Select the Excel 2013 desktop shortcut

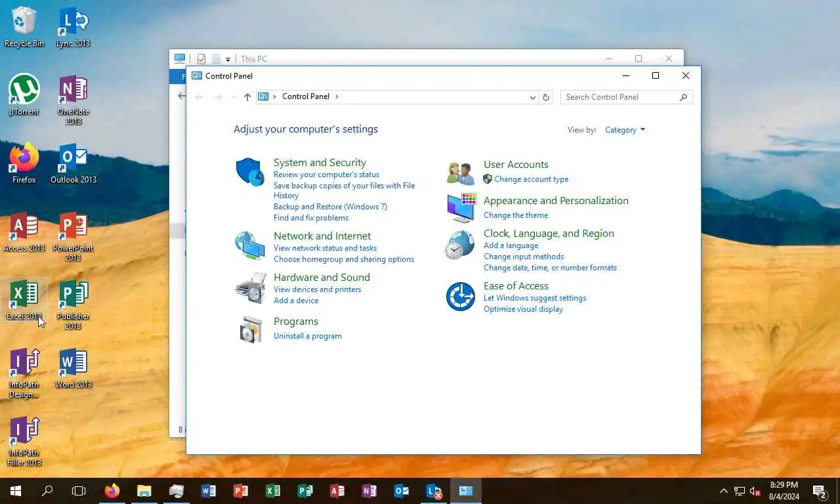24,300
